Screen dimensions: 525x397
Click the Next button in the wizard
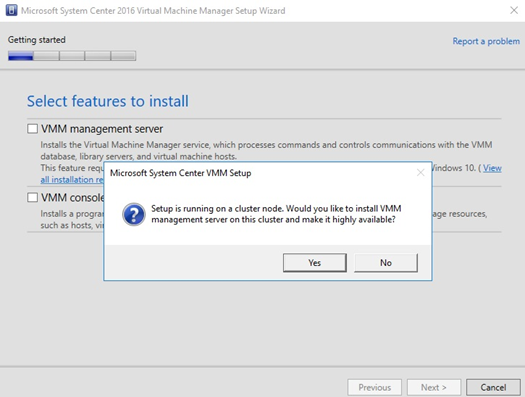[434, 387]
